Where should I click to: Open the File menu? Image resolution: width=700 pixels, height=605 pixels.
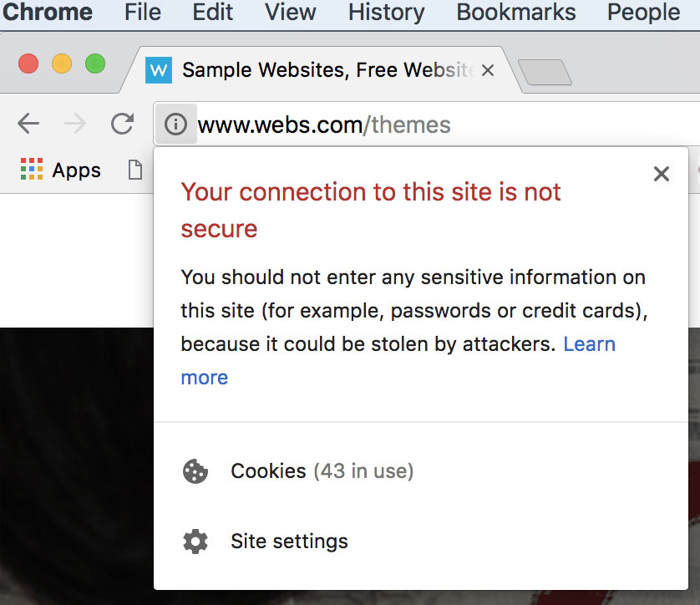click(142, 12)
